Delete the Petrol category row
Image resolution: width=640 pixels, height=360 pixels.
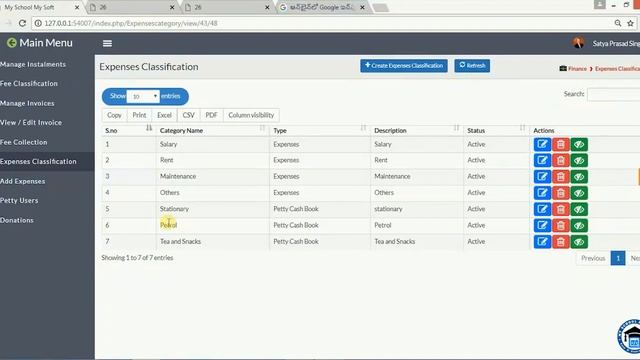[x=560, y=226]
